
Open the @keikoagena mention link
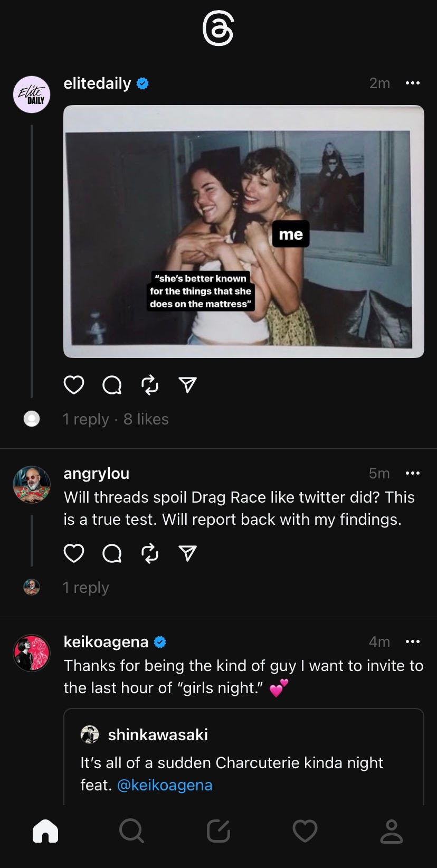pos(165,785)
